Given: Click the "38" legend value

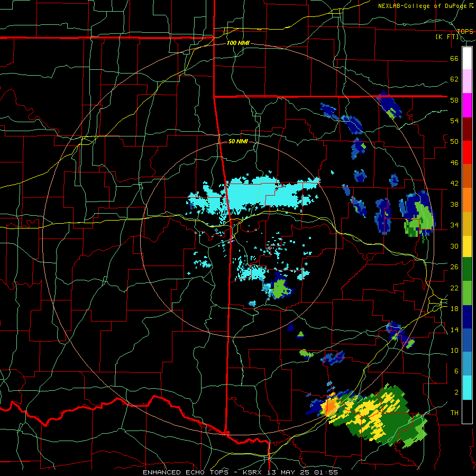Looking at the screenshot, I should click(x=454, y=205).
